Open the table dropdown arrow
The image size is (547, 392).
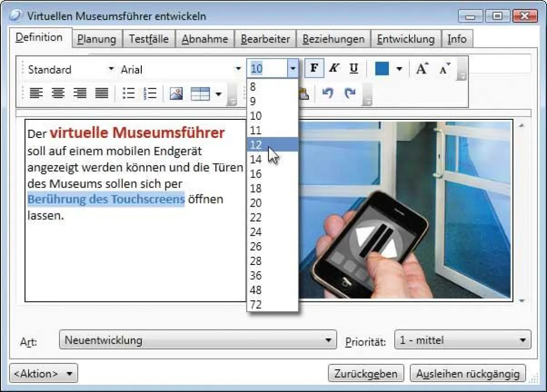(218, 94)
